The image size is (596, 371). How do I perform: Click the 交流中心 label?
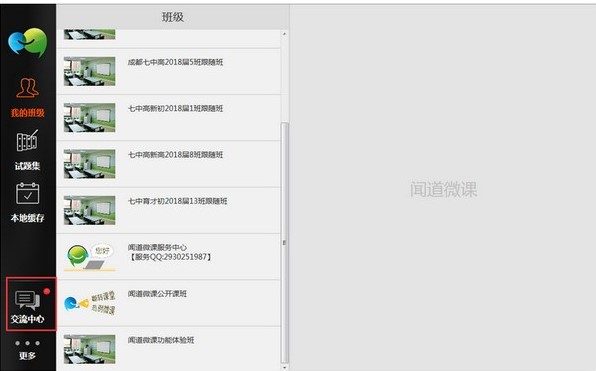pos(27,319)
